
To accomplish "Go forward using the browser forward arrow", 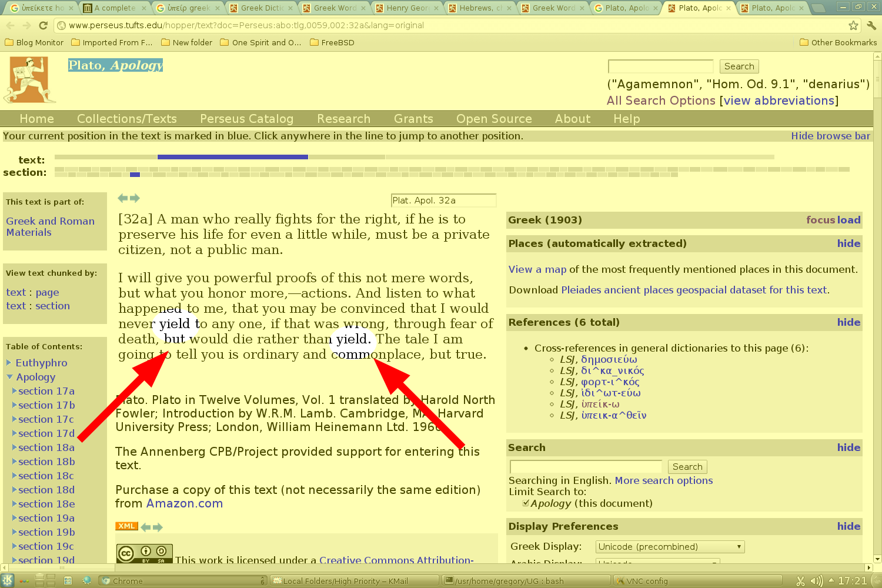I will coord(26,25).
